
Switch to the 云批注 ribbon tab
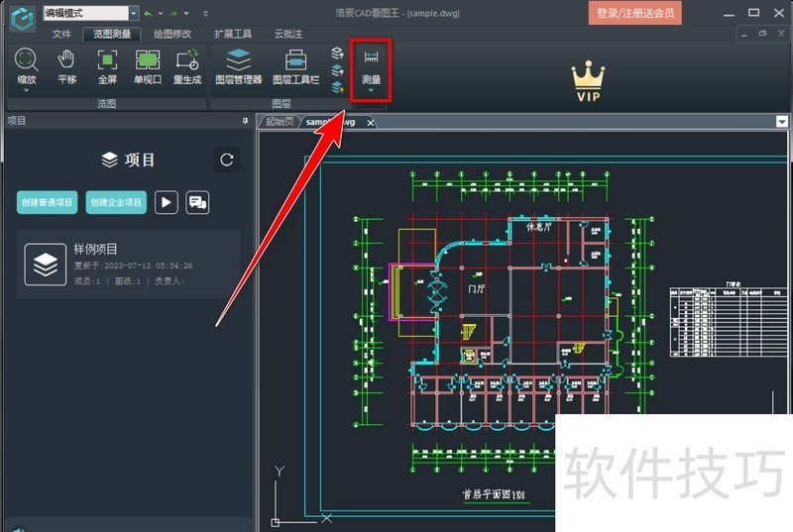(x=288, y=34)
